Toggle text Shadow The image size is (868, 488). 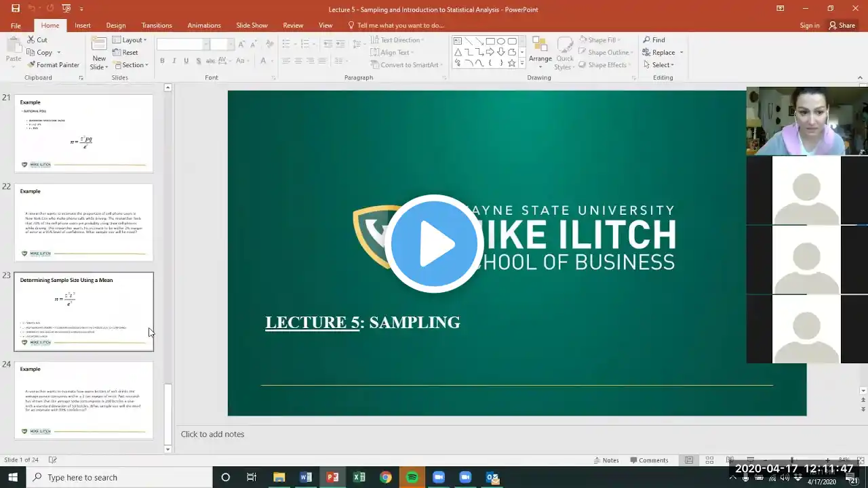199,61
